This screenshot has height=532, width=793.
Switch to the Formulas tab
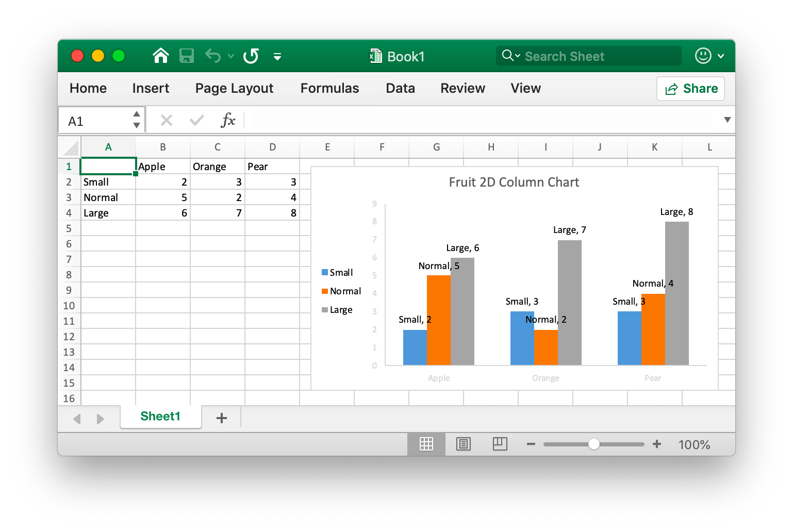click(x=329, y=88)
